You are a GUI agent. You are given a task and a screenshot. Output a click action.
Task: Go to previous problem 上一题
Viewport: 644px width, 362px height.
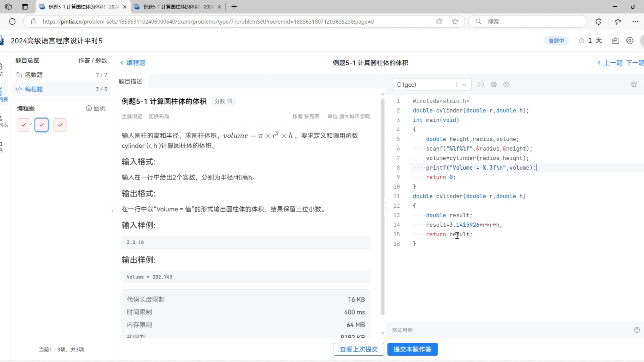coord(610,63)
